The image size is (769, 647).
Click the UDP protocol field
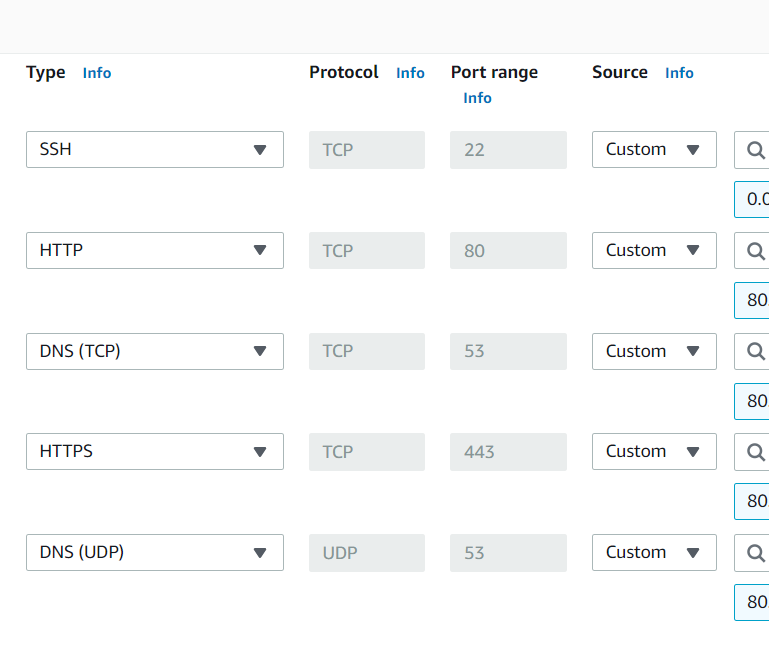[x=366, y=552]
